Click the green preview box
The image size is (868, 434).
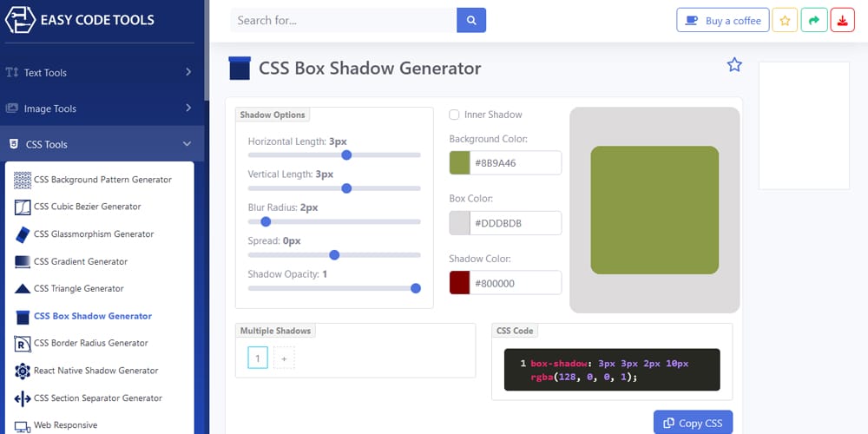(x=654, y=210)
